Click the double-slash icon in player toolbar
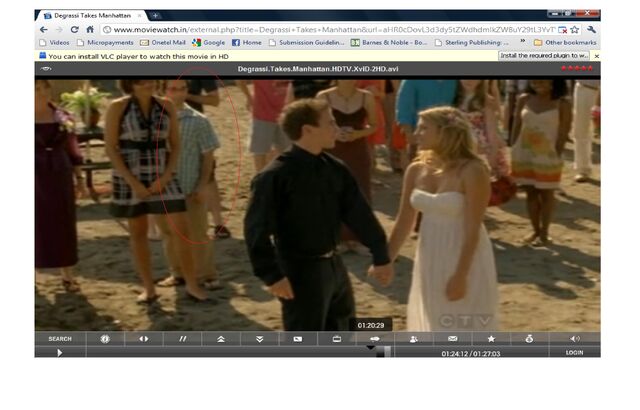 [x=182, y=339]
